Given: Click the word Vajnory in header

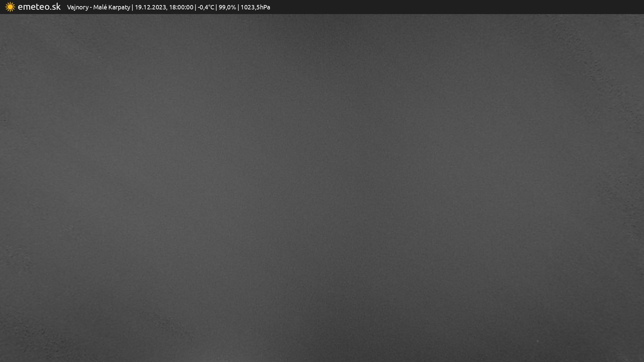Looking at the screenshot, I should coord(77,7).
